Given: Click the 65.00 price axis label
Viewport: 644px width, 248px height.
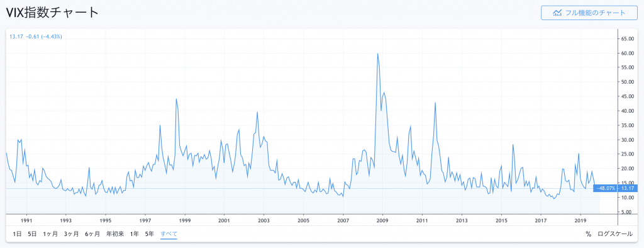Looking at the screenshot, I should tap(628, 38).
